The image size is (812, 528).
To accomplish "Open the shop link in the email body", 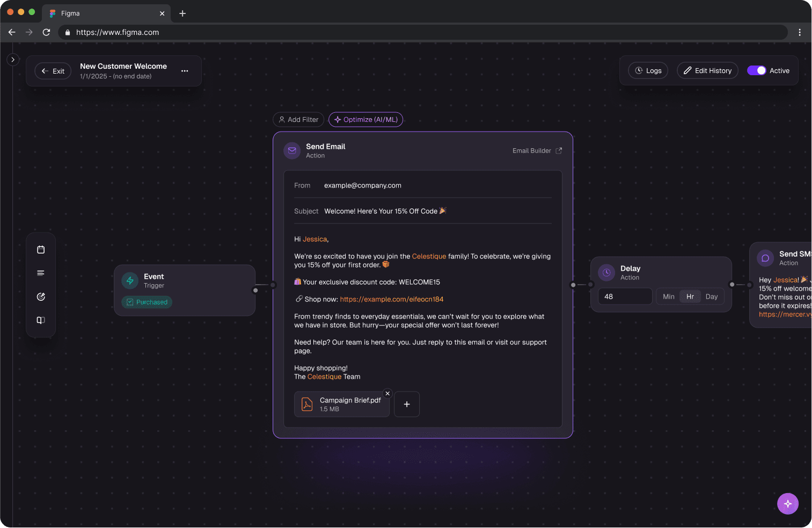I will (391, 299).
